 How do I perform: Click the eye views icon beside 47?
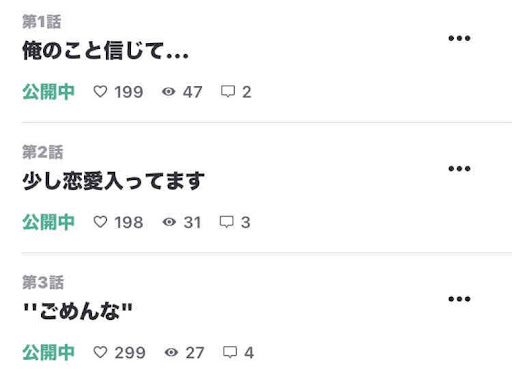point(169,92)
